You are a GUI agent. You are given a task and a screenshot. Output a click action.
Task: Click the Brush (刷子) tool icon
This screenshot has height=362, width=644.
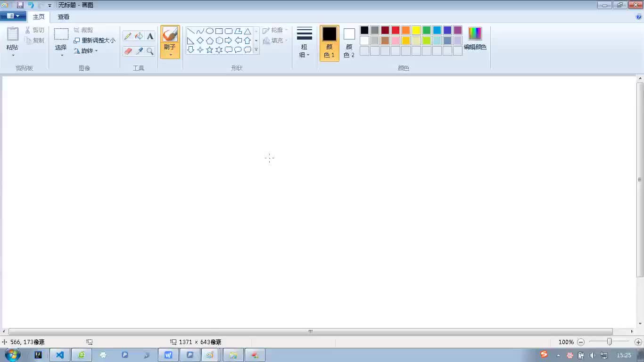pos(170,34)
